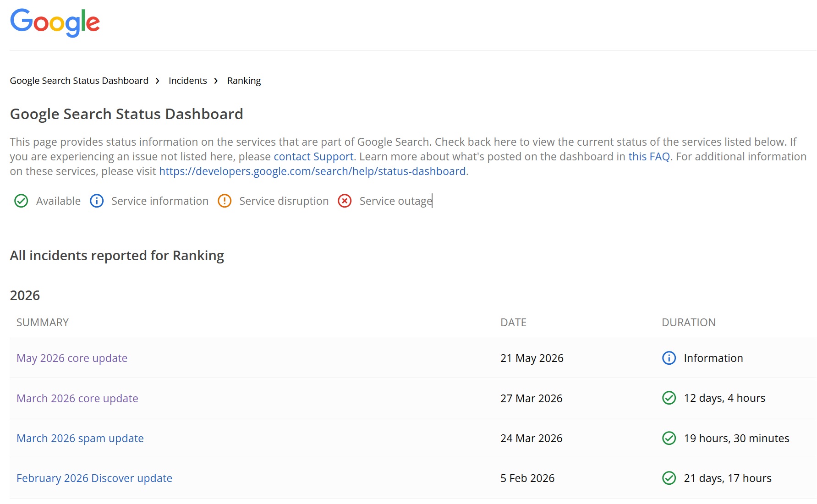
Task: Open the this FAQ link
Action: (649, 157)
